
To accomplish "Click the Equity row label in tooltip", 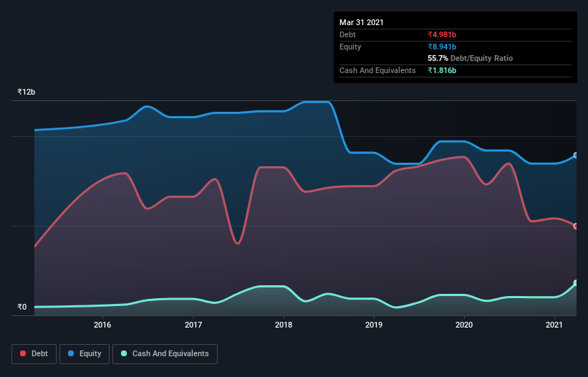I will click(x=350, y=47).
